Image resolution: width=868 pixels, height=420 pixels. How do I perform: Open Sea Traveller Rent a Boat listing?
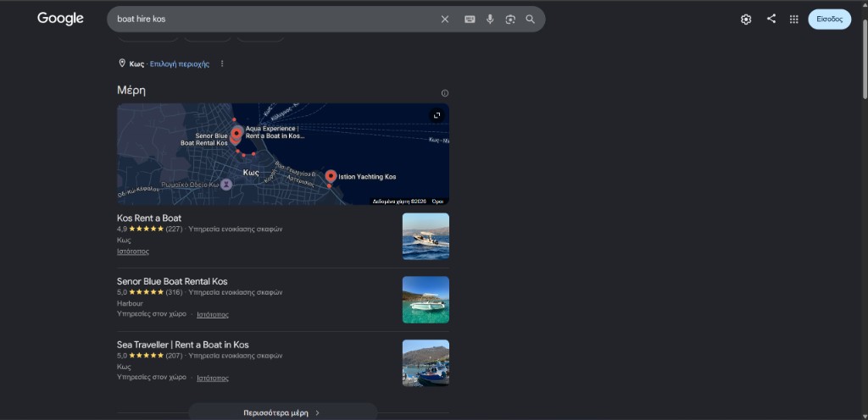(x=183, y=345)
